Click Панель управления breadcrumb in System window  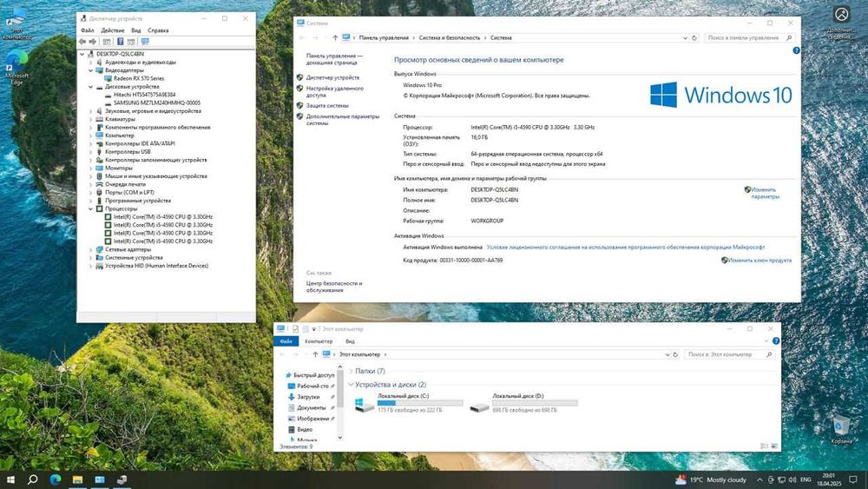(x=383, y=38)
